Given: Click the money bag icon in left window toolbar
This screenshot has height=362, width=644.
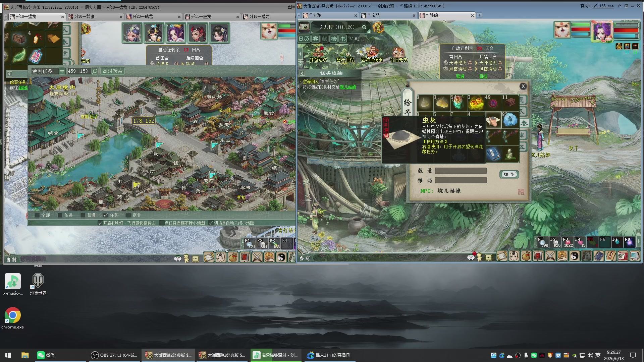Looking at the screenshot, I should 233,257.
